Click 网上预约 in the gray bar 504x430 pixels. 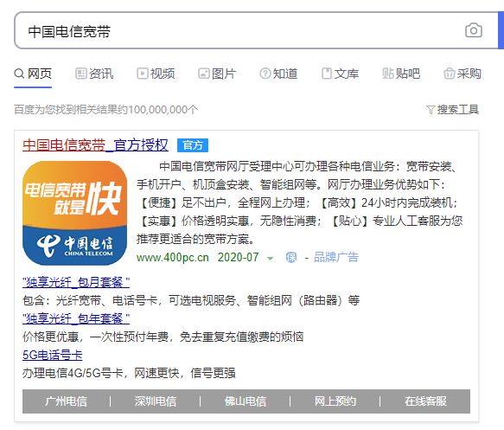coord(335,401)
